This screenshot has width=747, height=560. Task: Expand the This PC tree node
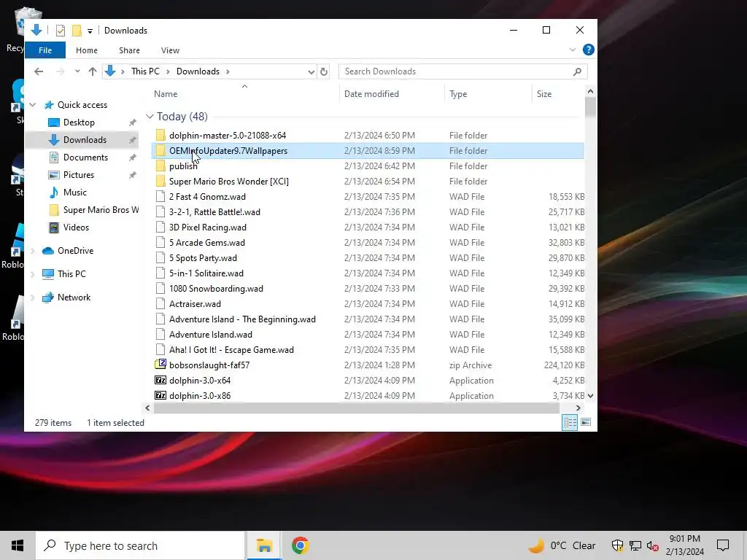32,274
